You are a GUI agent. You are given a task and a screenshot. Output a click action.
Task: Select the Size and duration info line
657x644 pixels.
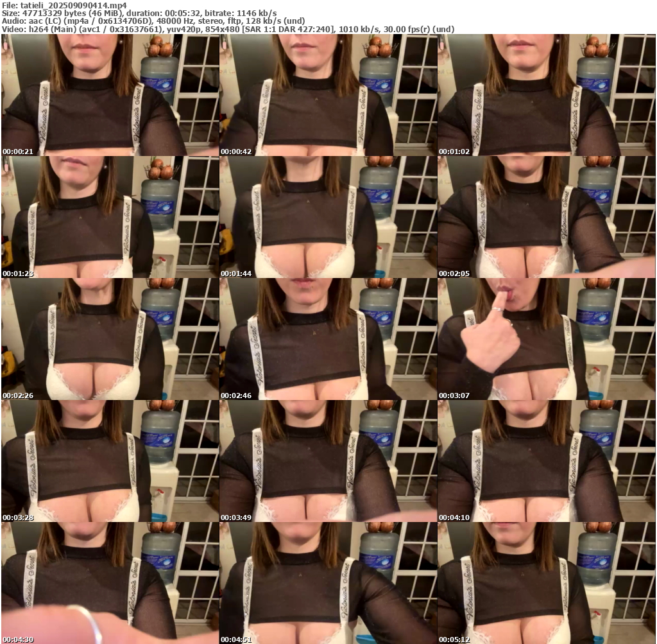[x=139, y=13]
